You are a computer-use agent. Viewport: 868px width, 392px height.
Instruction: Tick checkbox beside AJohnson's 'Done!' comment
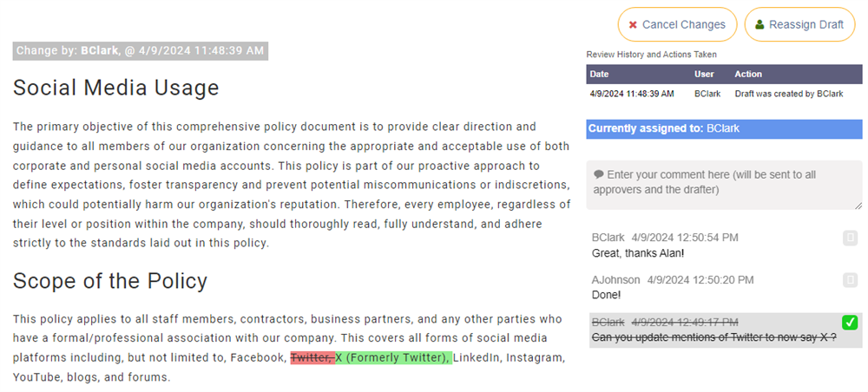point(850,280)
